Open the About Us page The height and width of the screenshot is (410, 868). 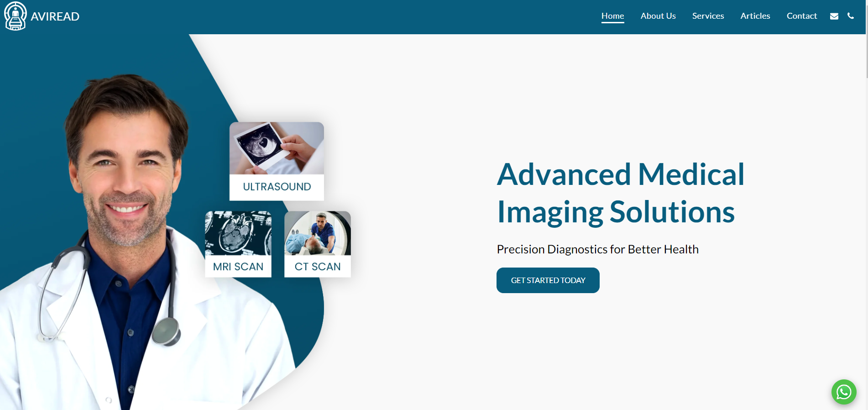coord(658,16)
